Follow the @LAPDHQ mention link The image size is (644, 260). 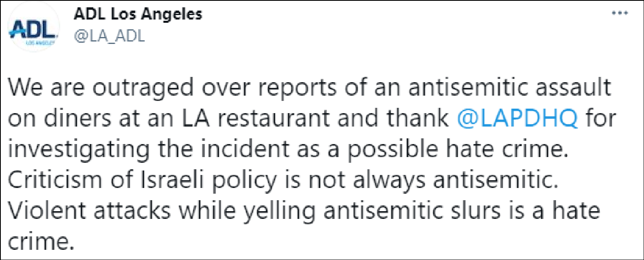coord(517,118)
